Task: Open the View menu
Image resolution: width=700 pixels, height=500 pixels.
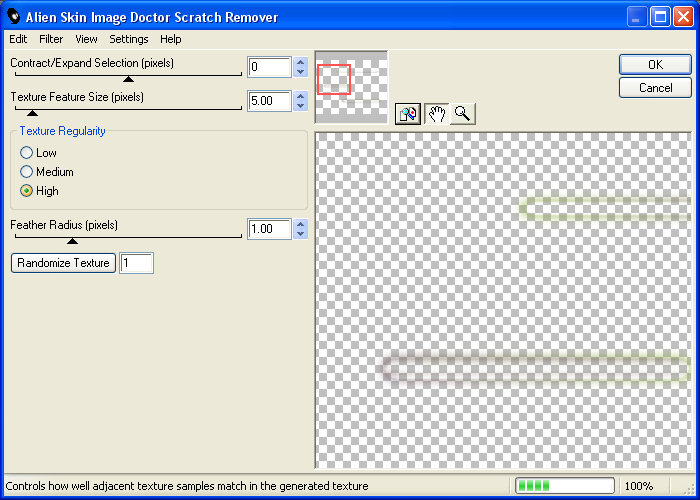Action: point(86,39)
